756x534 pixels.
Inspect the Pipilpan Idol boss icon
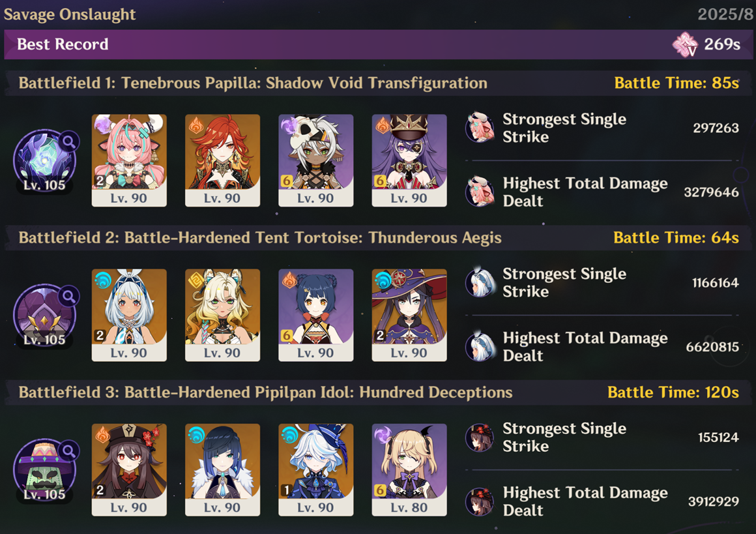(x=44, y=470)
